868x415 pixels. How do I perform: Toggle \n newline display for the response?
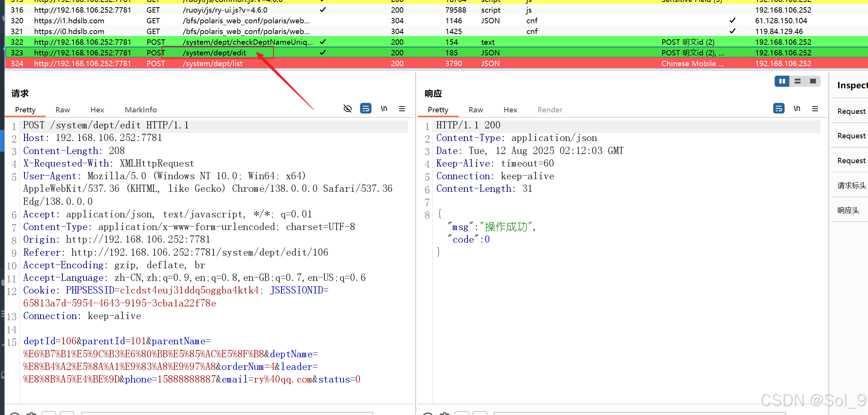(798, 109)
